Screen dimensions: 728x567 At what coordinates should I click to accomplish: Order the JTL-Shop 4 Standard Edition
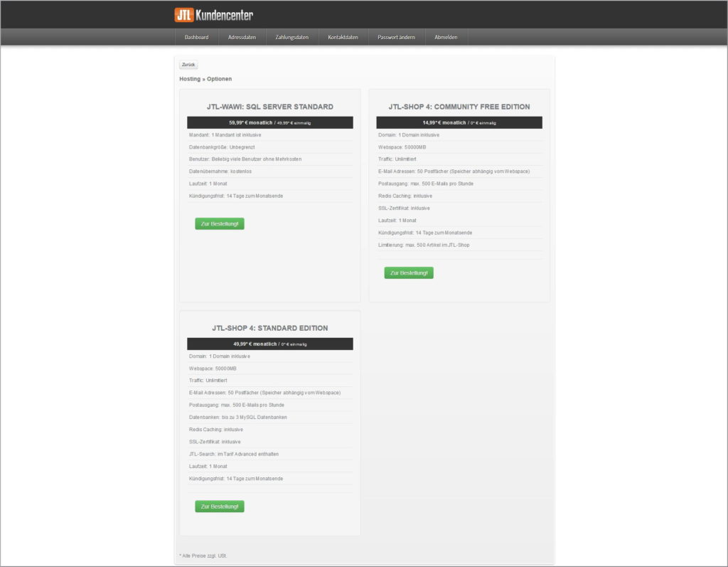(219, 507)
